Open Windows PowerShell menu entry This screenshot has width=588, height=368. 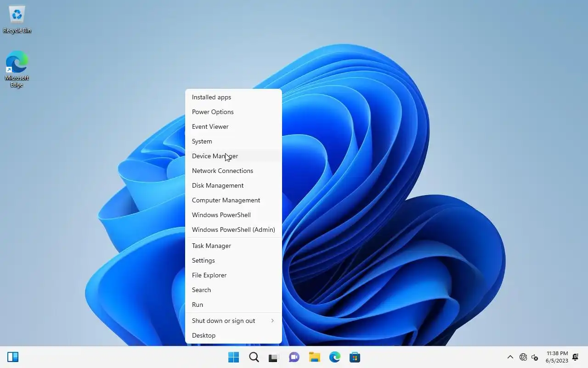(233, 215)
